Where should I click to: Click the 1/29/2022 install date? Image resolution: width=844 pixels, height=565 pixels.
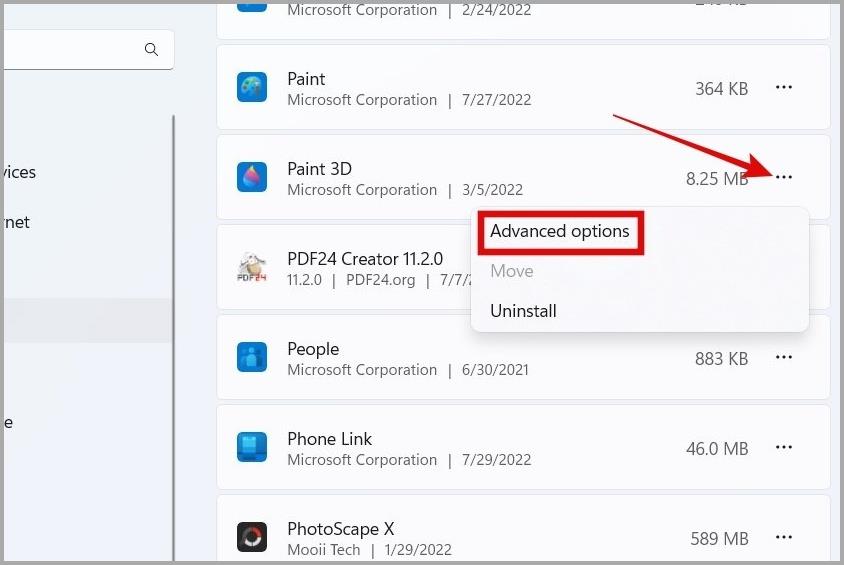click(x=418, y=550)
